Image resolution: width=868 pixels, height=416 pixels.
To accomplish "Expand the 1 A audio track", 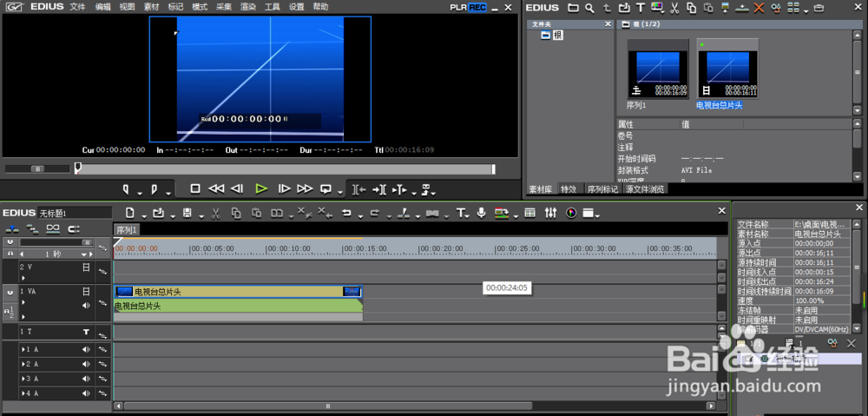I will [23, 349].
